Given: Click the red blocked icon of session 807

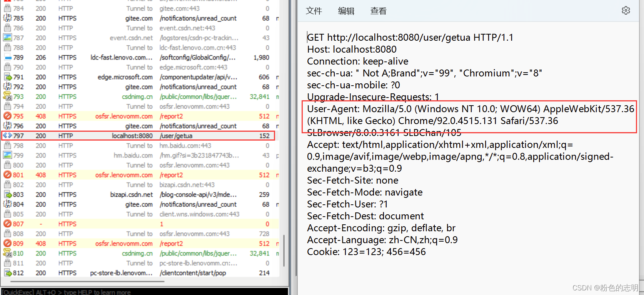Looking at the screenshot, I should click(x=7, y=224).
